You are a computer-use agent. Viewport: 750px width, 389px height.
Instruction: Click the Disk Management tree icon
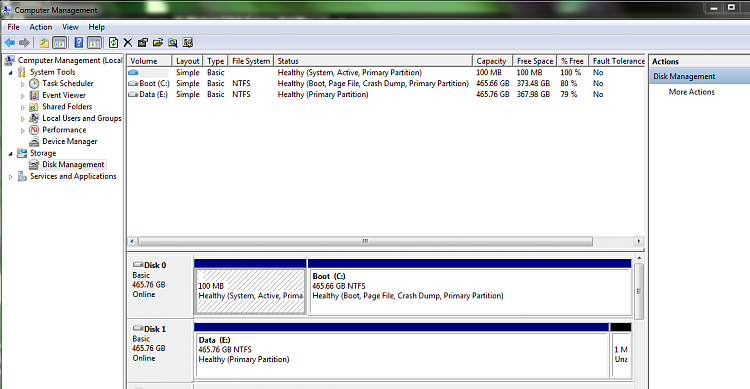click(x=34, y=165)
